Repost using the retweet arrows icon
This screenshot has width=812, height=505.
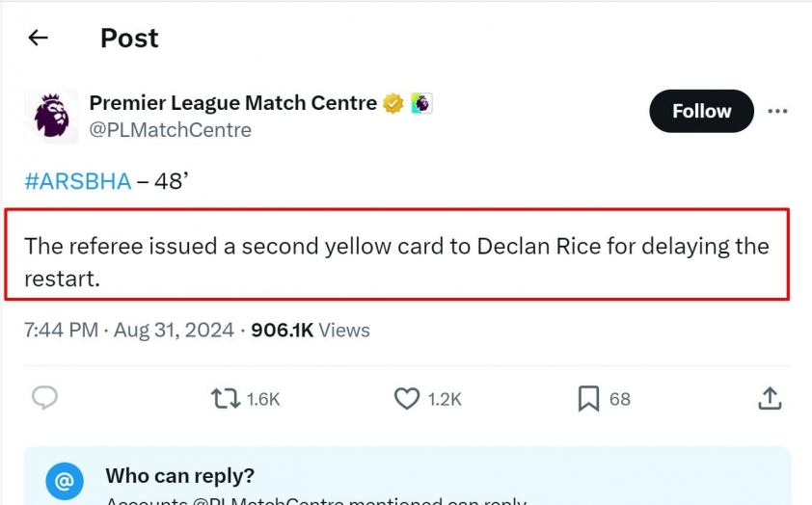tap(226, 399)
